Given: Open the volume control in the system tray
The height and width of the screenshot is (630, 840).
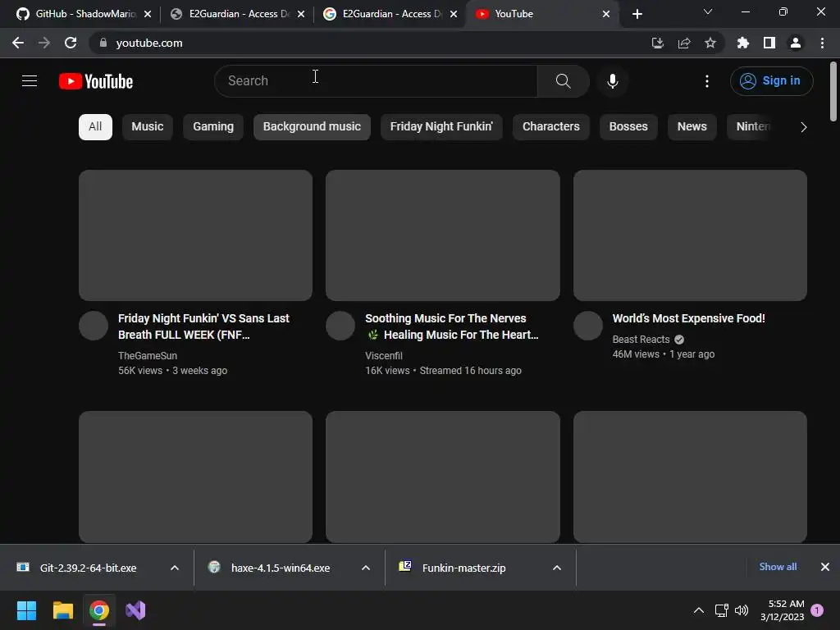Looking at the screenshot, I should tap(742, 610).
